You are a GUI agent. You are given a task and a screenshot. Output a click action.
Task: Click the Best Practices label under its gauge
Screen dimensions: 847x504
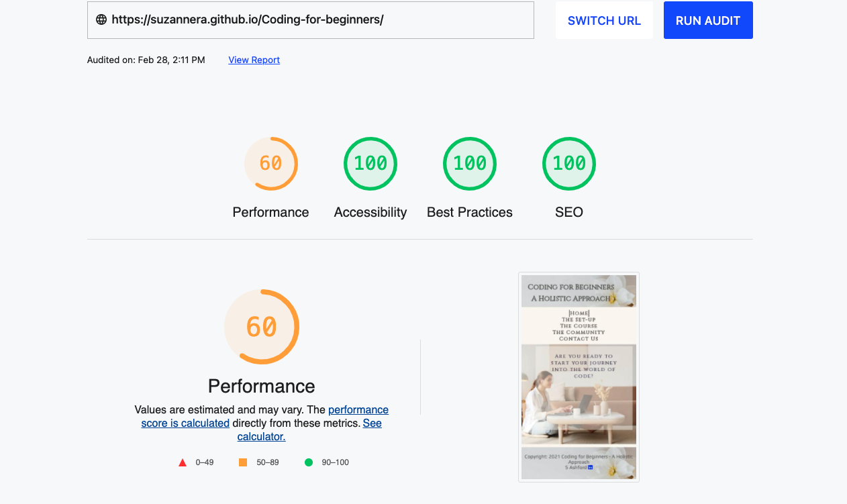coord(469,212)
